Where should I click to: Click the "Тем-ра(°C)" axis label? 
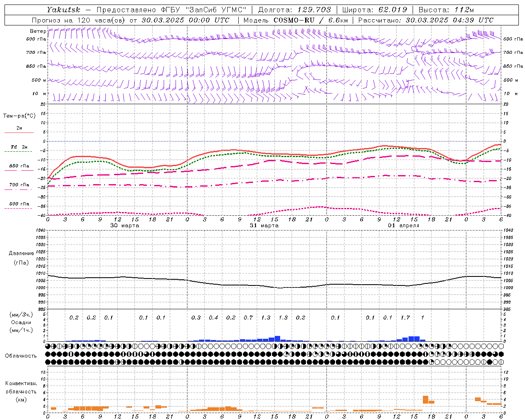[19, 116]
